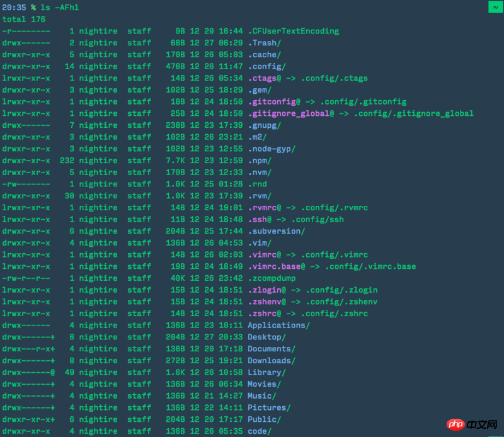This screenshot has height=437, width=504.
Task: Select the .vimrc.base@ symlink name
Action: pos(276,267)
